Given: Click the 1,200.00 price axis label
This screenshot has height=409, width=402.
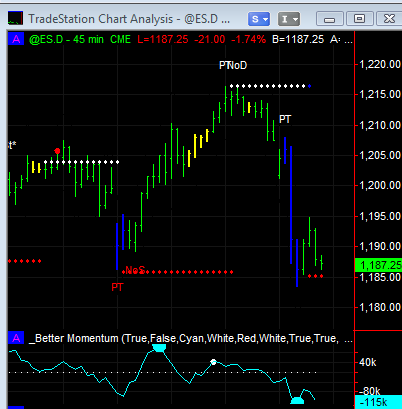Looking at the screenshot, I should pos(380,185).
